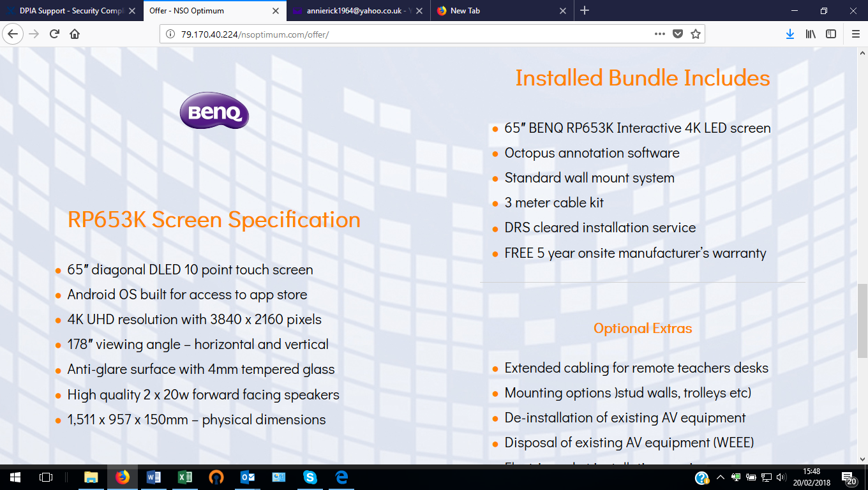Click 'Disposal of existing AV equipment (WEEE)'
868x490 pixels.
[x=629, y=443]
